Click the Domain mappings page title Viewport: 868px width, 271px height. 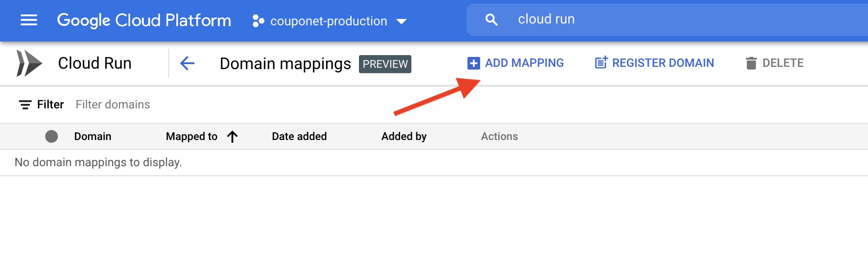point(285,64)
